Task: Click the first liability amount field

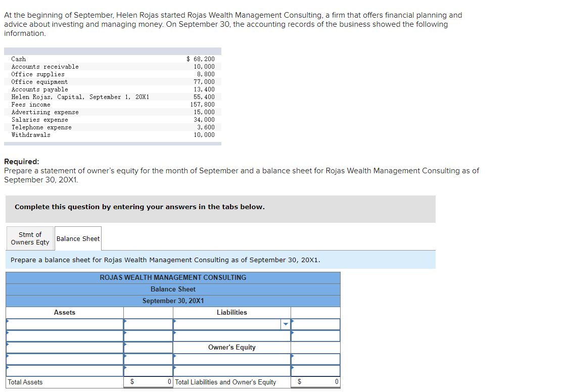Action: [315, 324]
